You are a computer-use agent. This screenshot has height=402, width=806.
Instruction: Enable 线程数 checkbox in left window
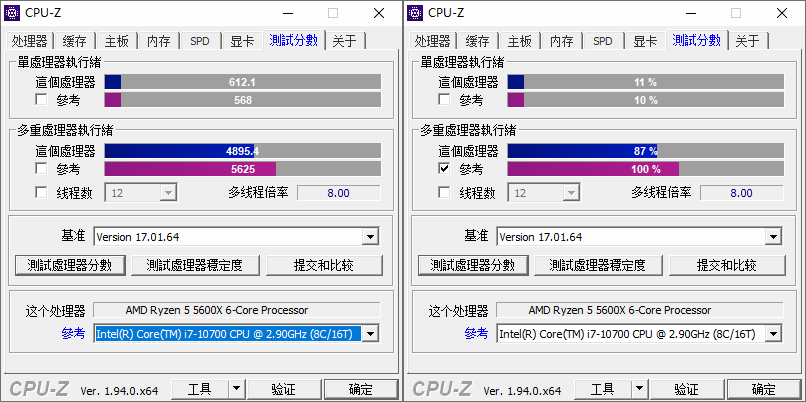point(41,193)
